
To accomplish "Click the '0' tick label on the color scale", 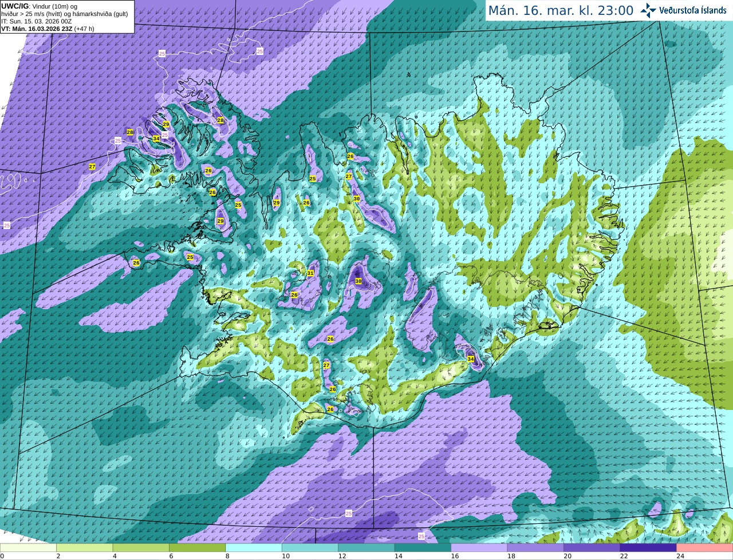I will coord(2,556).
